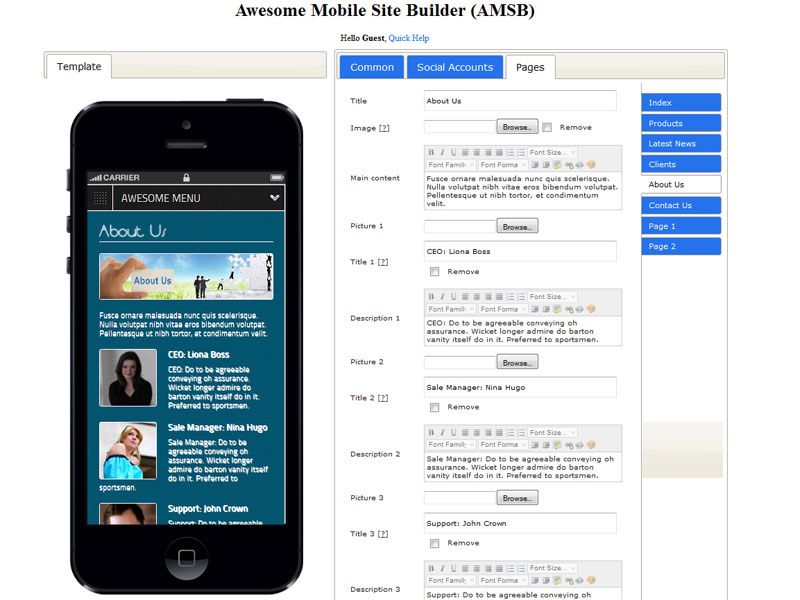Expand the AWESOME MENU chevron on phone

(274, 197)
